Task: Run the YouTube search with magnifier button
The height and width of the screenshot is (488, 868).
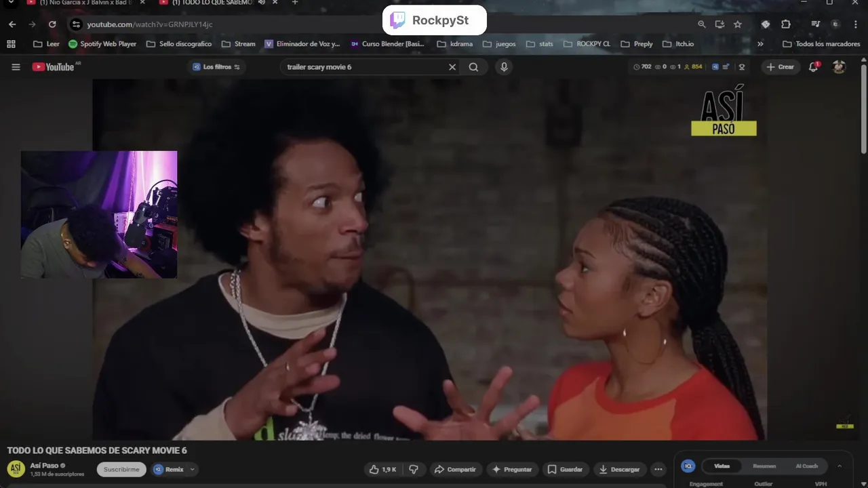Action: 473,67
